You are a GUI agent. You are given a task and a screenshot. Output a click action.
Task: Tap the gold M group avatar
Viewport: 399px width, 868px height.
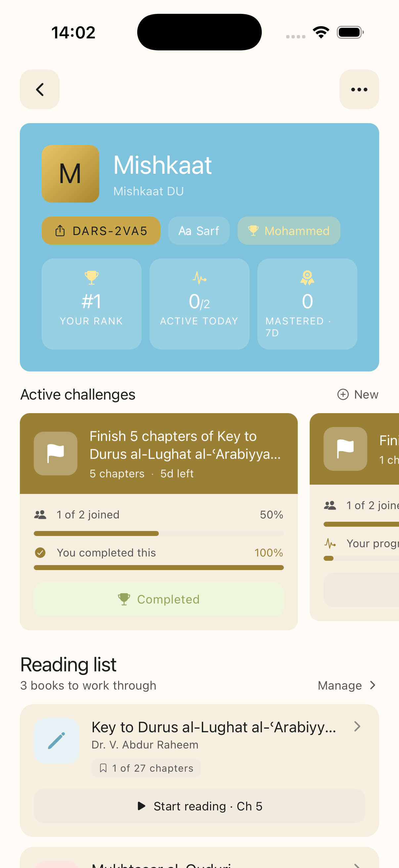70,174
